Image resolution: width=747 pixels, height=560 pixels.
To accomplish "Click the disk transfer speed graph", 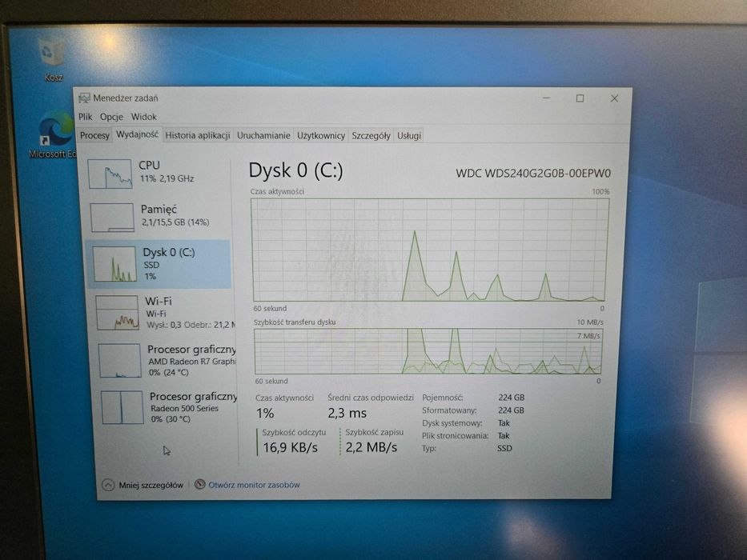I will [x=428, y=351].
